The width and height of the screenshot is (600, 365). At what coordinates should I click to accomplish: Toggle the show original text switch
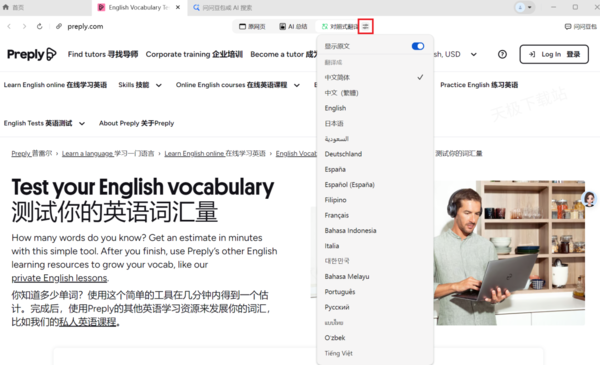(418, 46)
